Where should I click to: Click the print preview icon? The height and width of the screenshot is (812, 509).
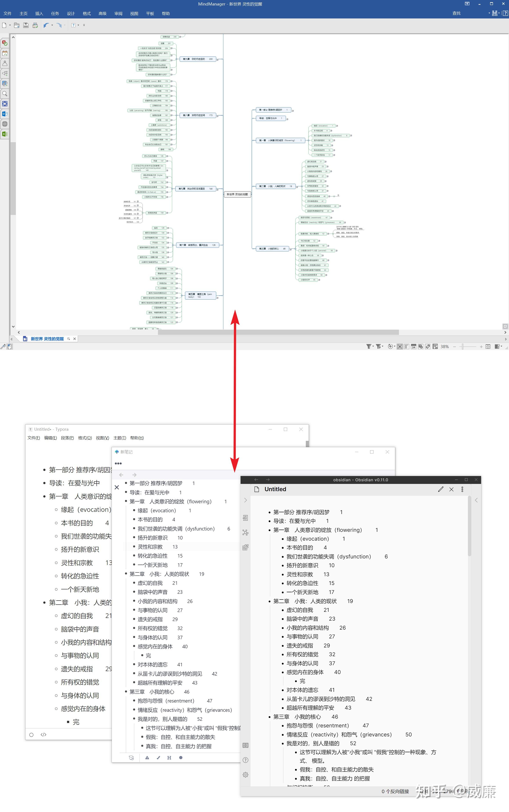click(35, 25)
